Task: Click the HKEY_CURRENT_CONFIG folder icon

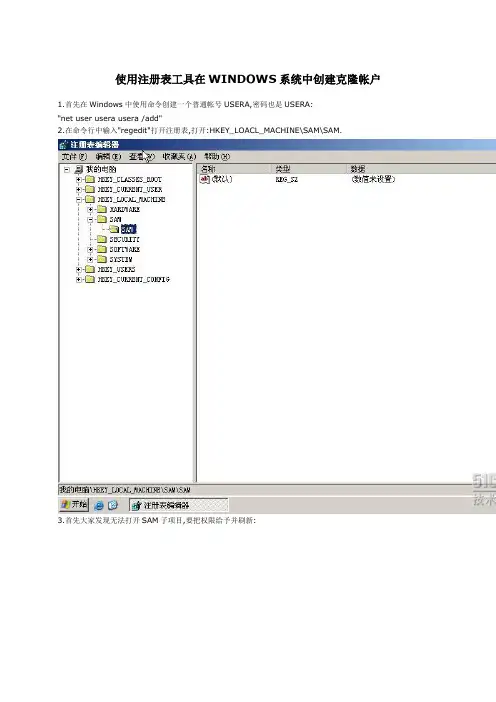Action: point(90,279)
